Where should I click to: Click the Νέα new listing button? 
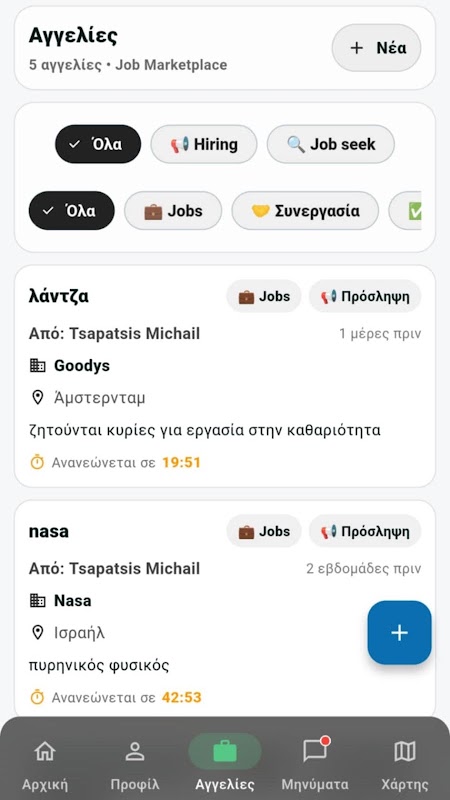[x=377, y=48]
